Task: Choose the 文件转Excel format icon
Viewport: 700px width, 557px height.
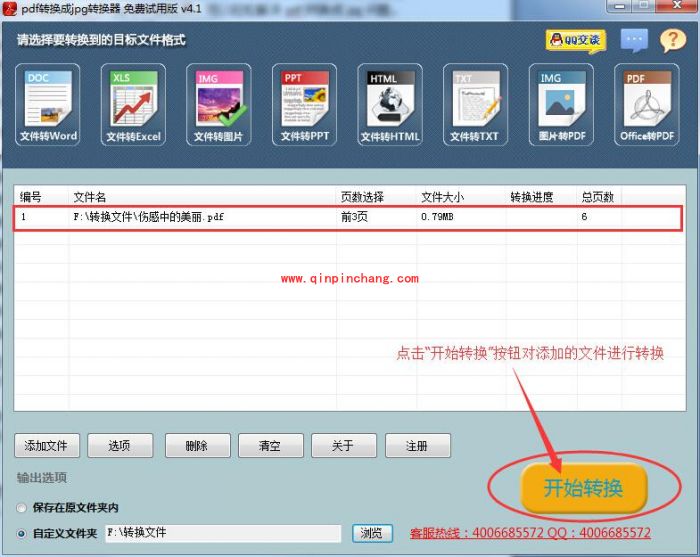Action: point(133,104)
